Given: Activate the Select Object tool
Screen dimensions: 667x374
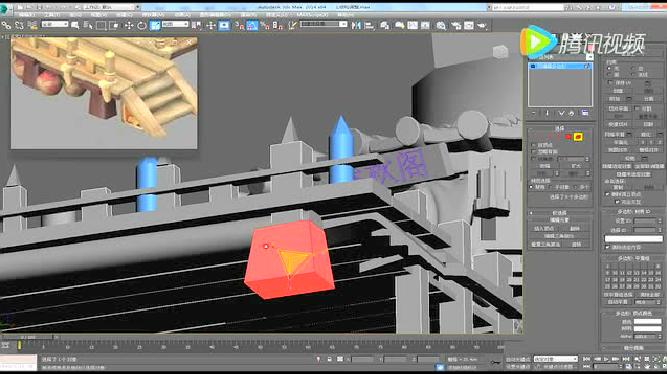Looking at the screenshot, I should 75,26.
